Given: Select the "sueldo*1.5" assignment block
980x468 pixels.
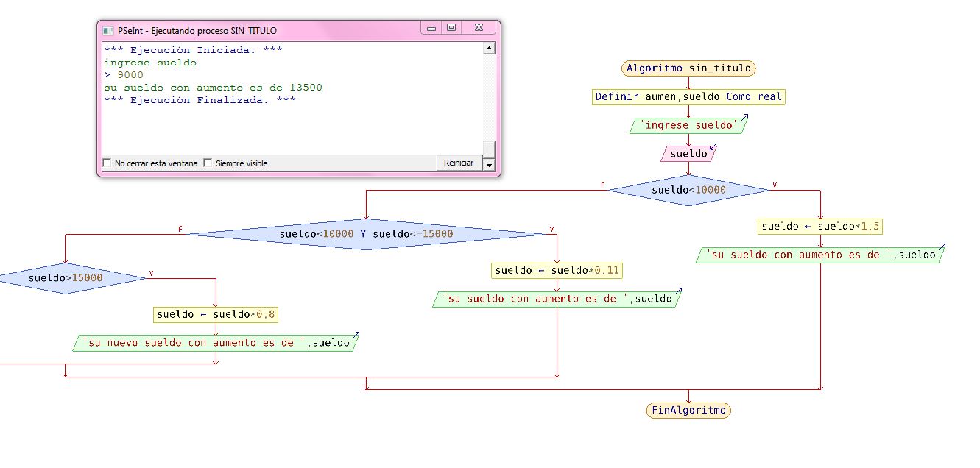Looking at the screenshot, I should [x=820, y=227].
